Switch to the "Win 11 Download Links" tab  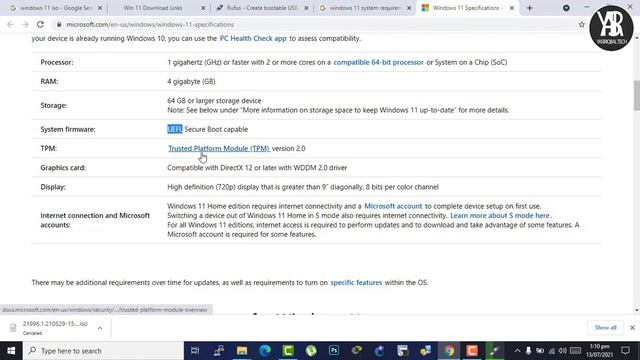click(153, 8)
